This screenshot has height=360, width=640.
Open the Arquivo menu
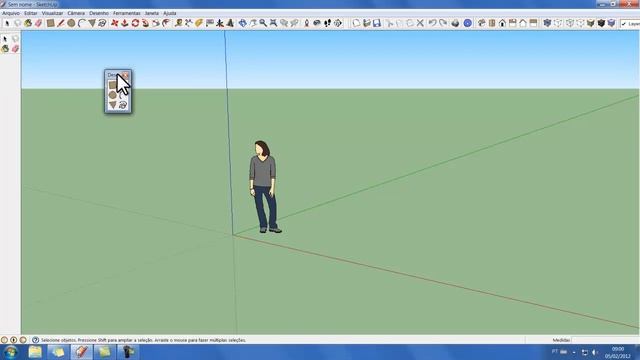[x=11, y=13]
